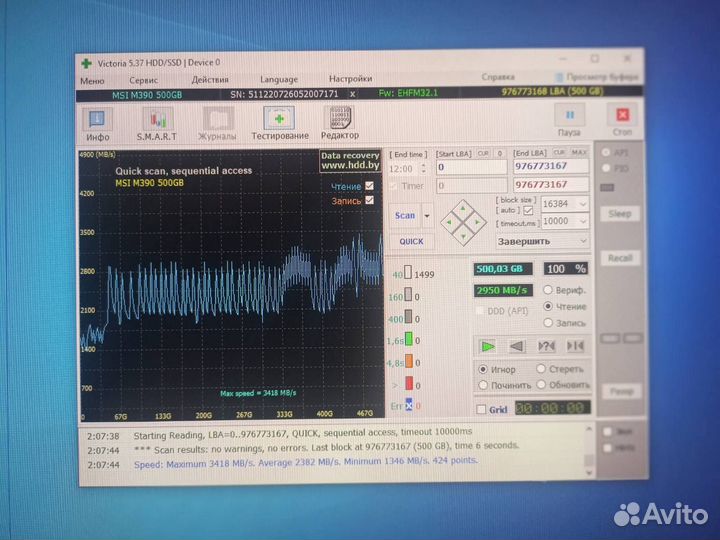Select the Стереть radio option
720x540 pixels.
541,369
